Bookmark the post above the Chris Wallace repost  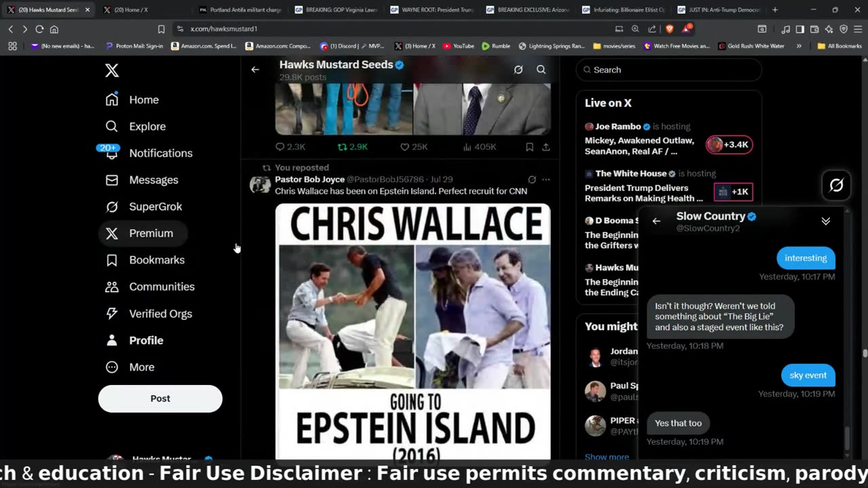tap(529, 146)
